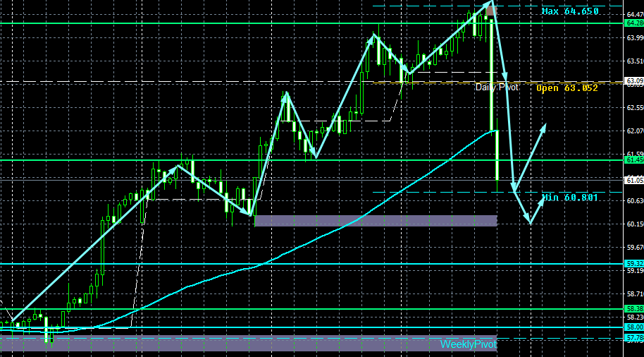
Task: Click the cyan 57.78 price tag
Action: click(633, 338)
